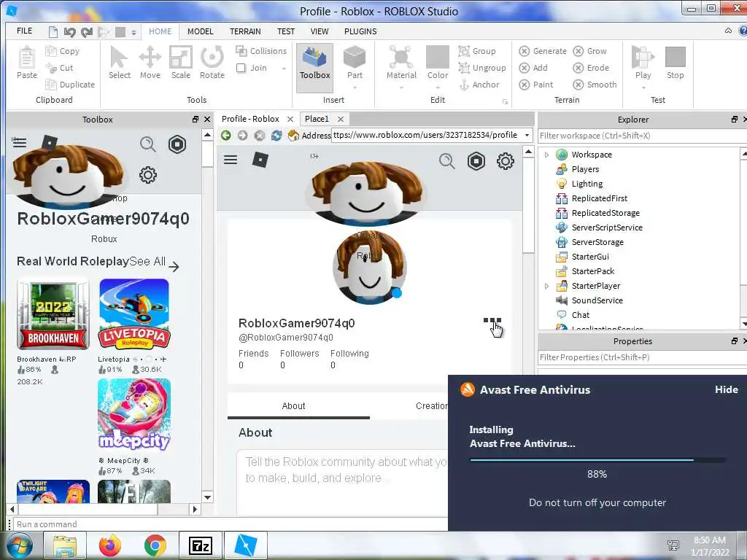Image resolution: width=747 pixels, height=560 pixels.
Task: Click terrain Paint tool
Action: [536, 85]
